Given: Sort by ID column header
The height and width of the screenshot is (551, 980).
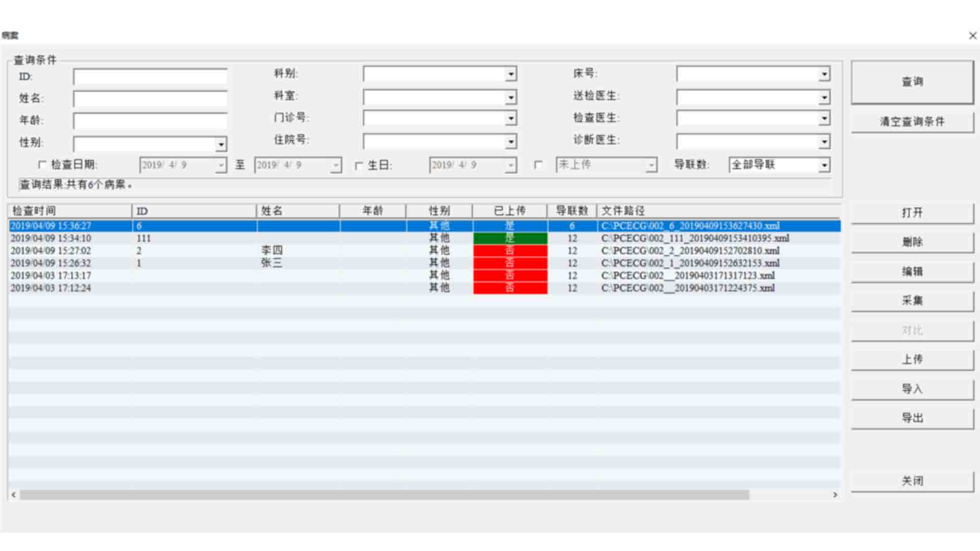Looking at the screenshot, I should pyautogui.click(x=194, y=211).
